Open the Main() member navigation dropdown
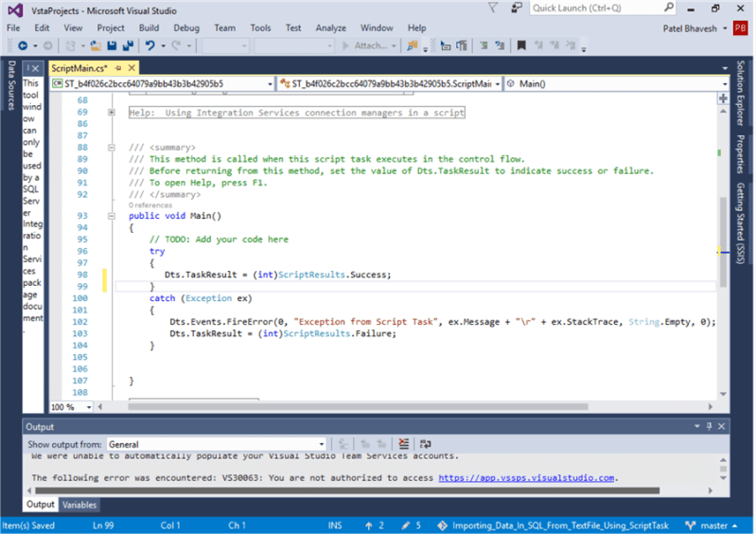The height and width of the screenshot is (534, 756). (617, 84)
